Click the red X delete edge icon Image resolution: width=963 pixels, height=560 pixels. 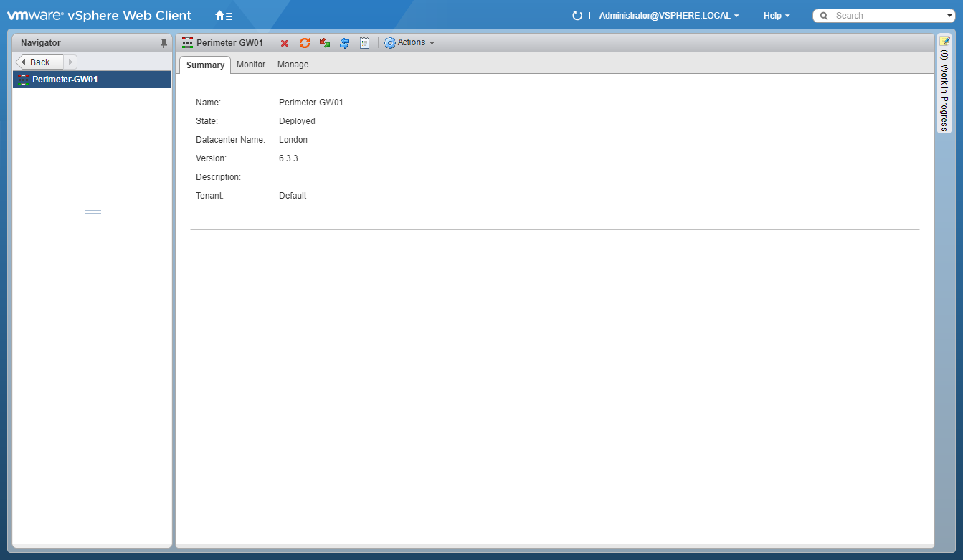pos(285,43)
